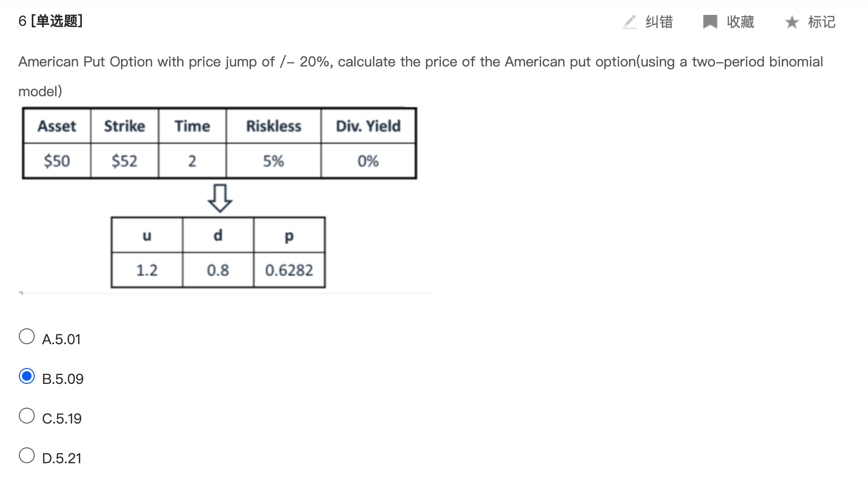Click the 纠错 text link
Viewport: 868px width, 492px height.
coord(659,22)
